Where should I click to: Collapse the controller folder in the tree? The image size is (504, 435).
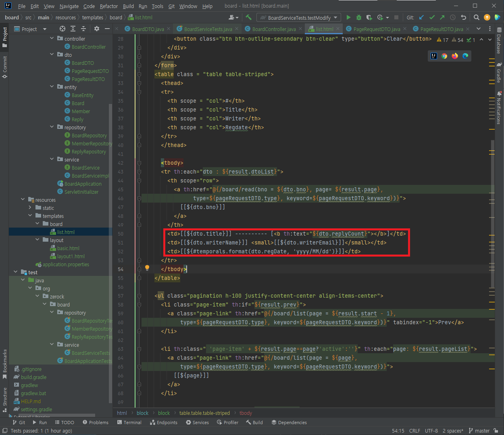point(52,39)
